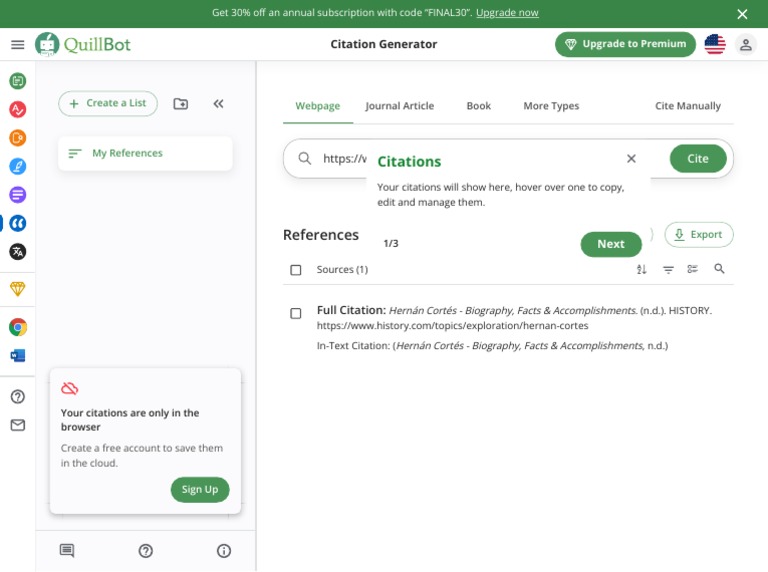The image size is (768, 572).
Task: Collapse the left panel with double chevron
Action: coord(218,104)
